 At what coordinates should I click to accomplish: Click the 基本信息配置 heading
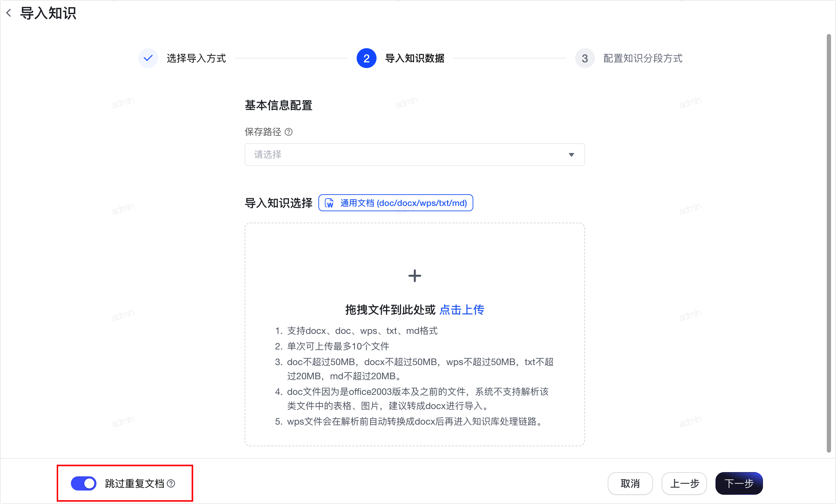click(x=278, y=105)
